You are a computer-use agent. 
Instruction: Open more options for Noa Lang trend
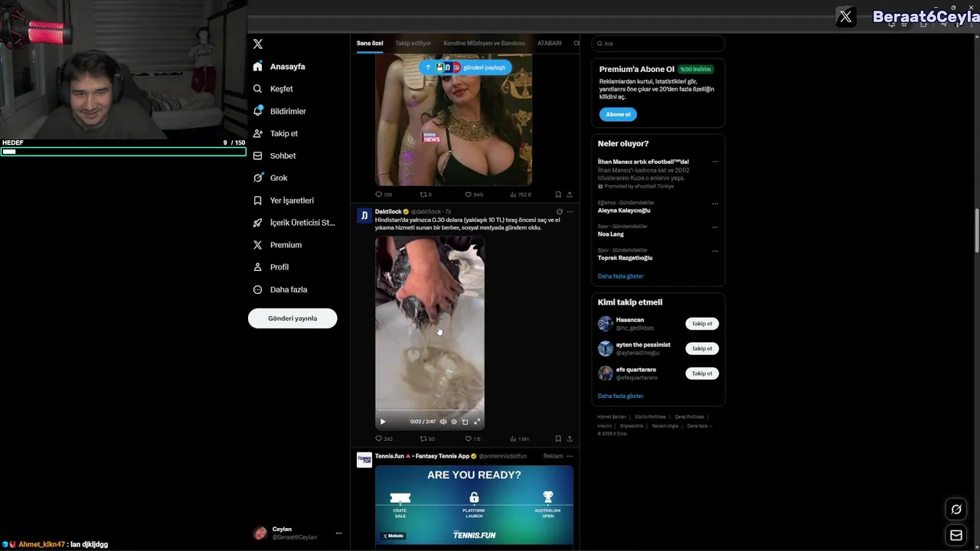point(715,227)
